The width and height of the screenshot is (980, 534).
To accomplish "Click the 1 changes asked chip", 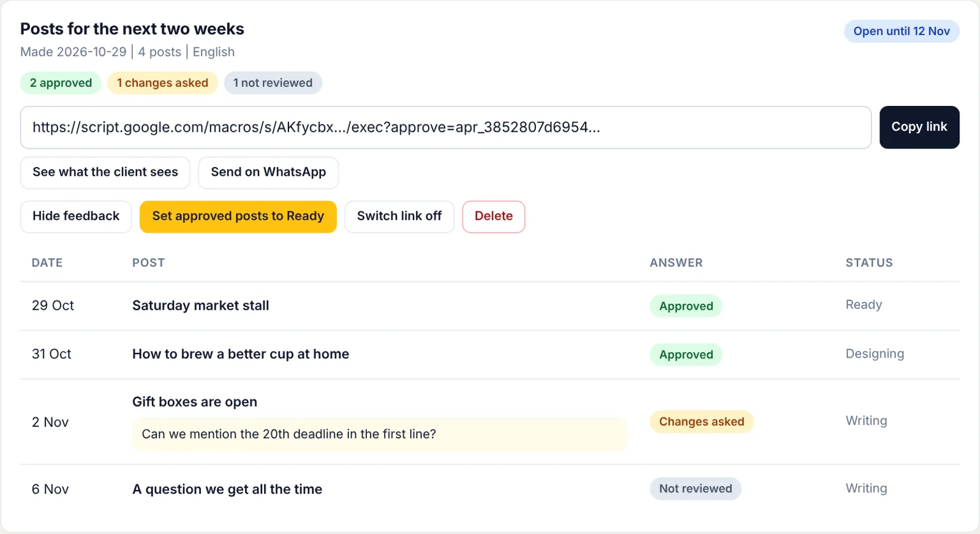I will pos(162,83).
